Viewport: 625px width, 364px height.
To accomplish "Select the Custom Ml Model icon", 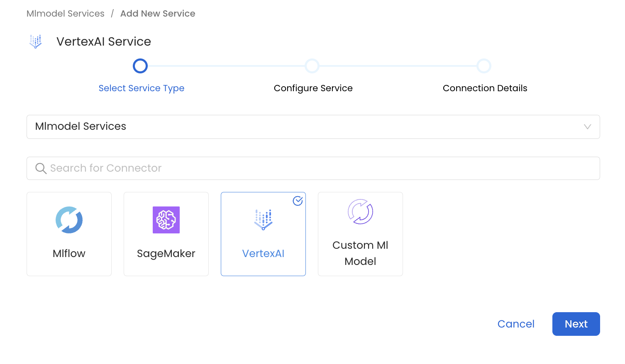I will coord(360,211).
